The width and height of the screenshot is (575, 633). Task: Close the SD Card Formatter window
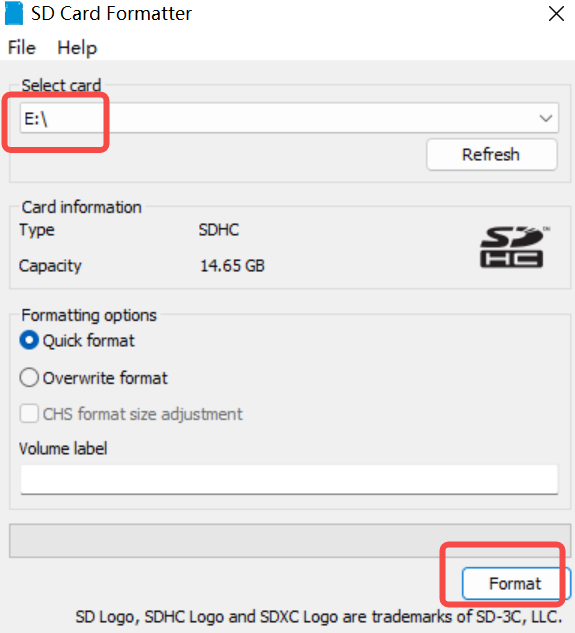click(556, 14)
